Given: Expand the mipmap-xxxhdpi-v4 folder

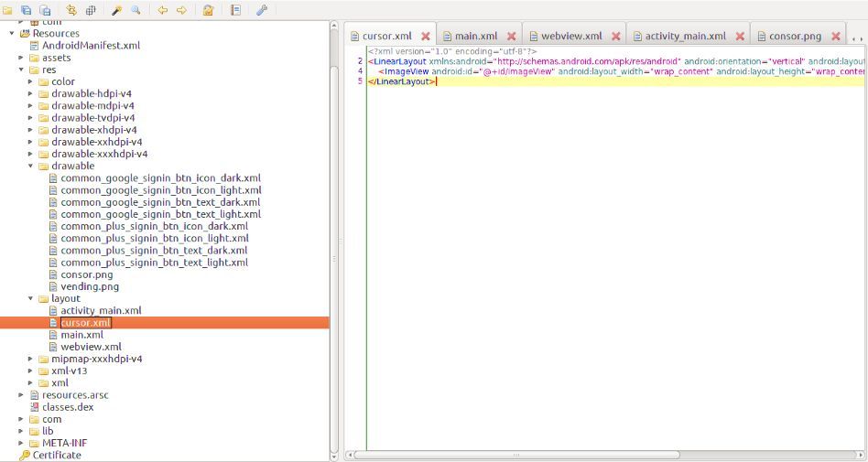Looking at the screenshot, I should (30, 360).
